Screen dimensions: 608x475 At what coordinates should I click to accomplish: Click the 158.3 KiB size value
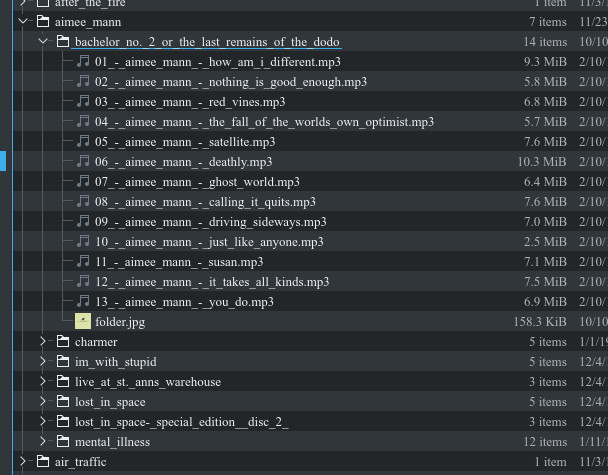540,322
